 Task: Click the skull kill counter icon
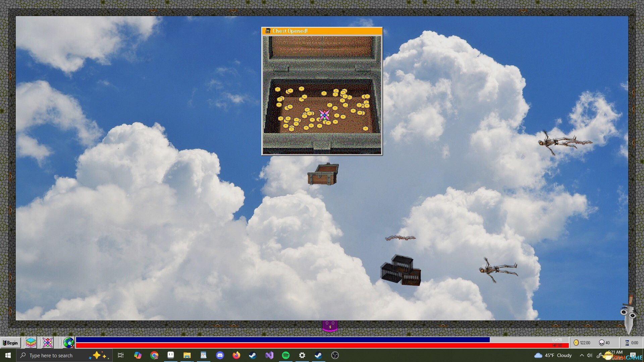click(x=601, y=343)
